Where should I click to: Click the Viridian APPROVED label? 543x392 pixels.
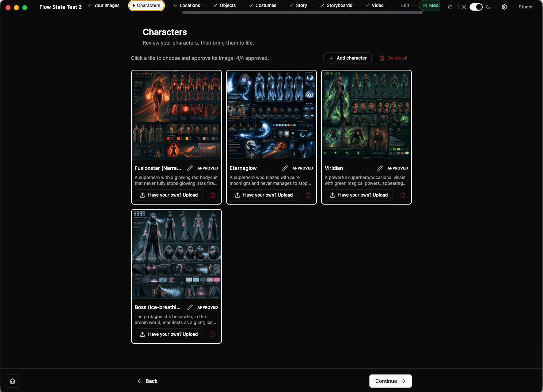click(x=398, y=168)
